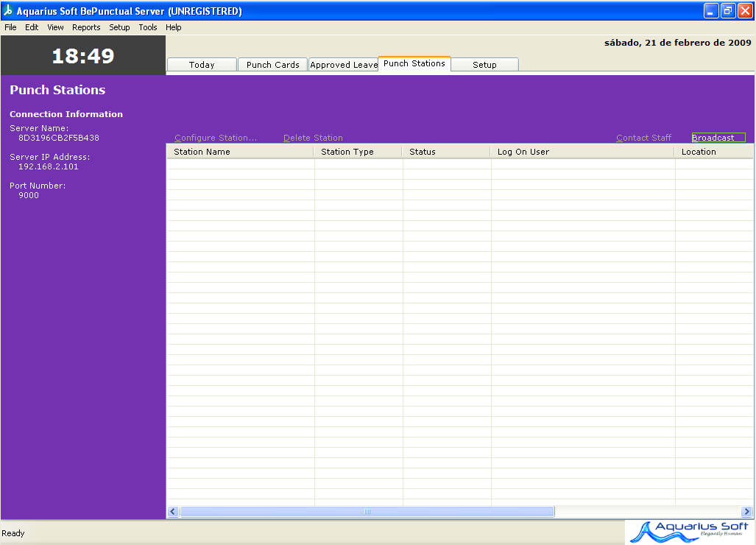756x545 pixels.
Task: Close the BePunctual Server window
Action: pyautogui.click(x=746, y=10)
